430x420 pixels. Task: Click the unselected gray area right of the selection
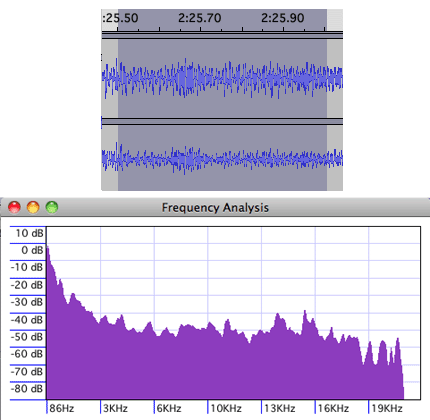point(335,100)
